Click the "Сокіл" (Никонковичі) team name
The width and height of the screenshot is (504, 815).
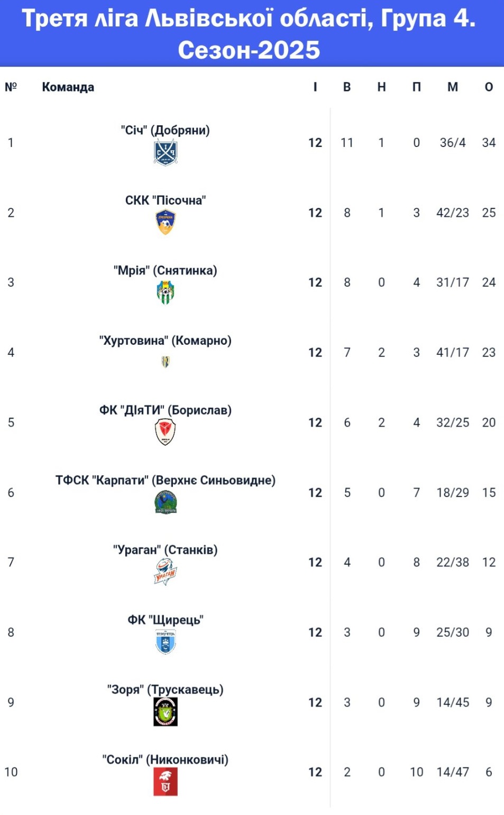tap(166, 759)
